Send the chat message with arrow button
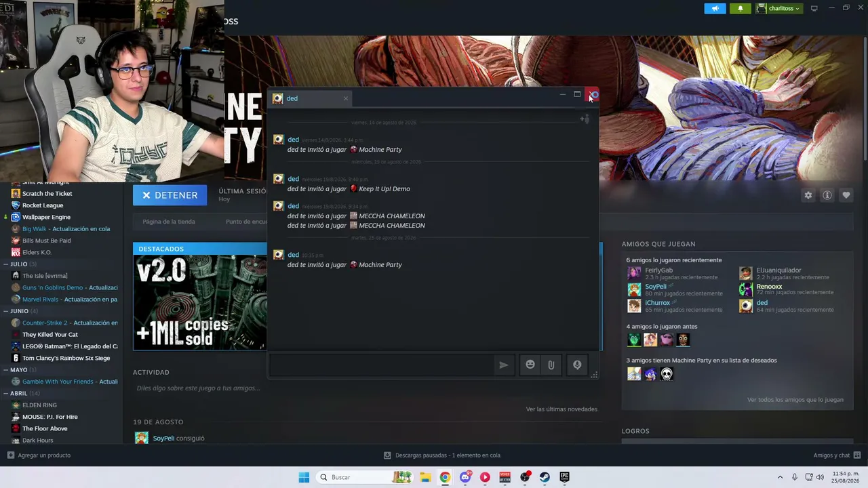Viewport: 868px width, 488px height. (503, 365)
